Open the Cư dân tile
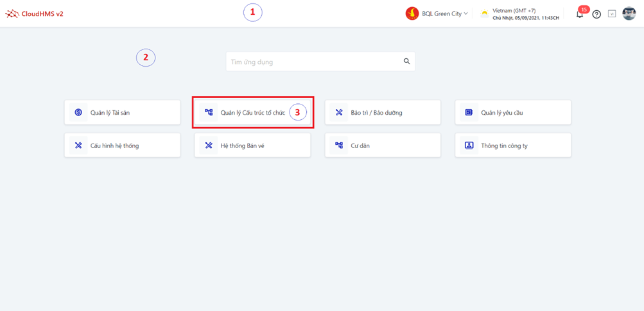The width and height of the screenshot is (644, 311). [x=383, y=146]
